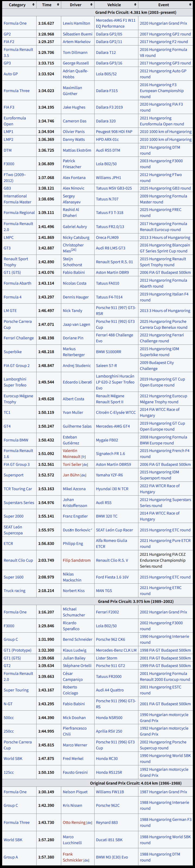Open 2020 Hungarian Grand Prix link
This screenshot has width=195, height=868.
point(163,23)
